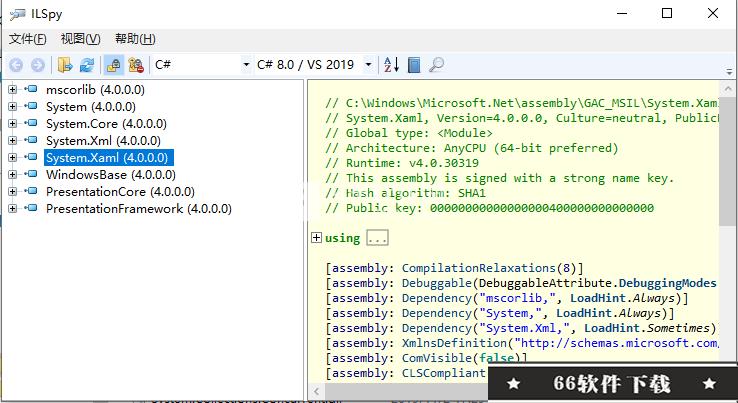This screenshot has height=403, width=738.
Task: Click the System.Core assembly icon
Action: [x=31, y=123]
